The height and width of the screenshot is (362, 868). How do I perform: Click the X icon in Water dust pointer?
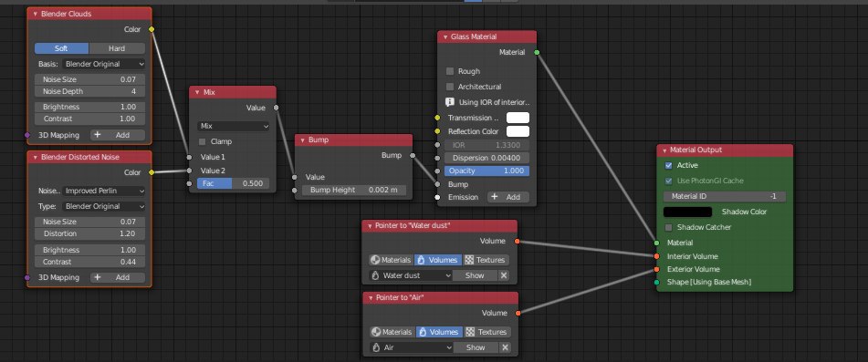(x=504, y=275)
